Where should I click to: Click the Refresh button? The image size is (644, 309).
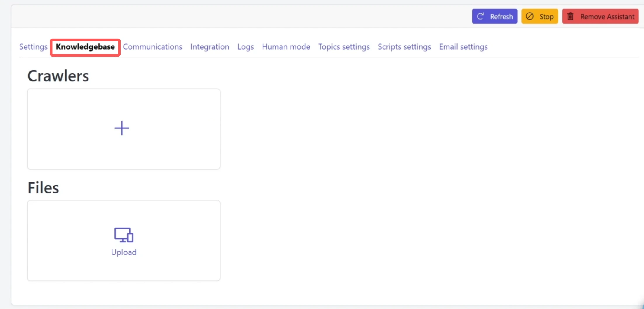[494, 16]
